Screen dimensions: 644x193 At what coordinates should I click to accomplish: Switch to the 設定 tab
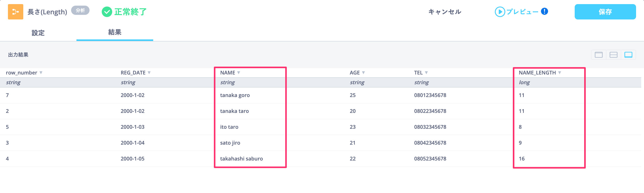pos(38,33)
